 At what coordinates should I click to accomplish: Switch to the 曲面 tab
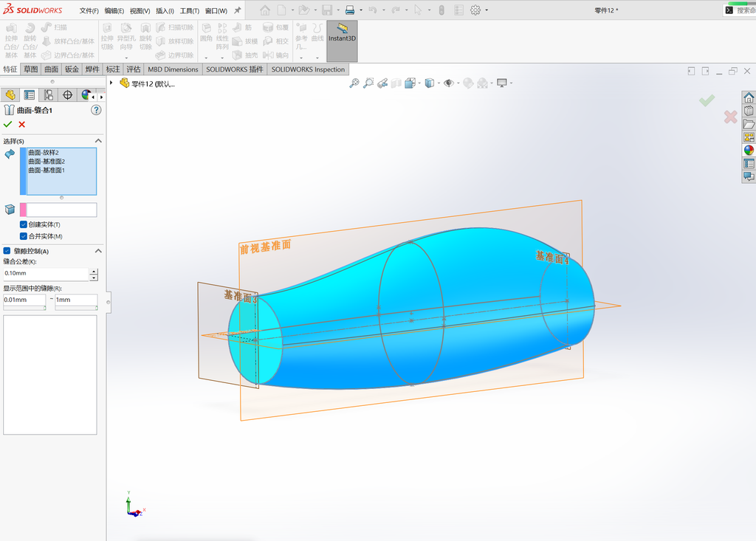[x=51, y=69]
